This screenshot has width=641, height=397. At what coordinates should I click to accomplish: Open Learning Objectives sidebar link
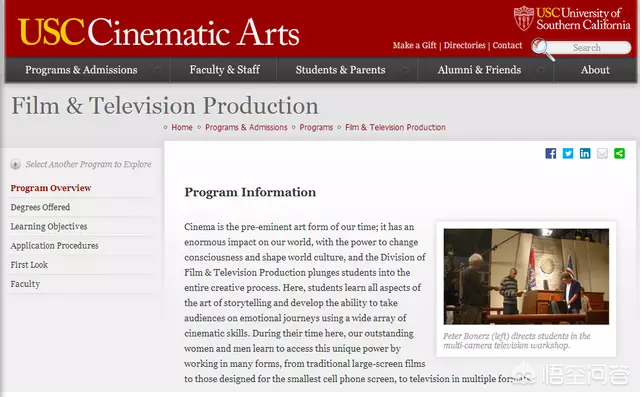49,227
